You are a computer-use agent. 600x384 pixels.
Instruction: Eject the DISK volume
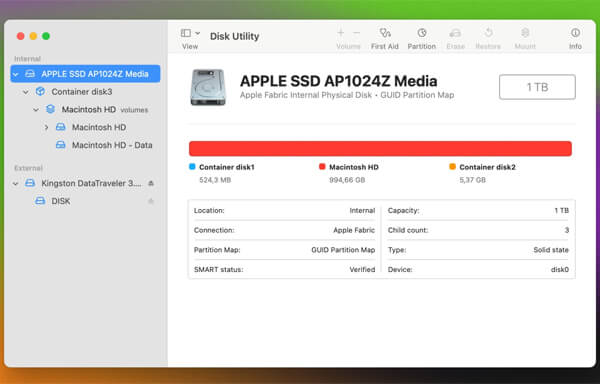click(x=151, y=201)
